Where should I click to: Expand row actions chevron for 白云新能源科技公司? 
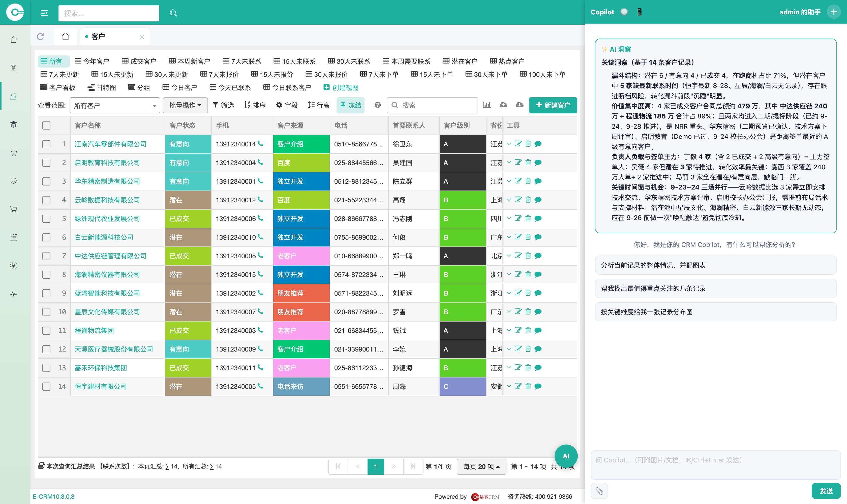509,237
